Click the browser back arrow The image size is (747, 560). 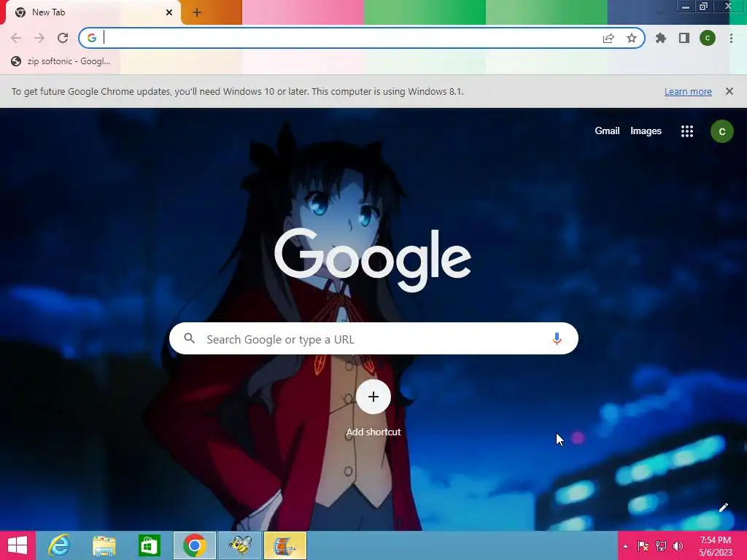click(16, 38)
